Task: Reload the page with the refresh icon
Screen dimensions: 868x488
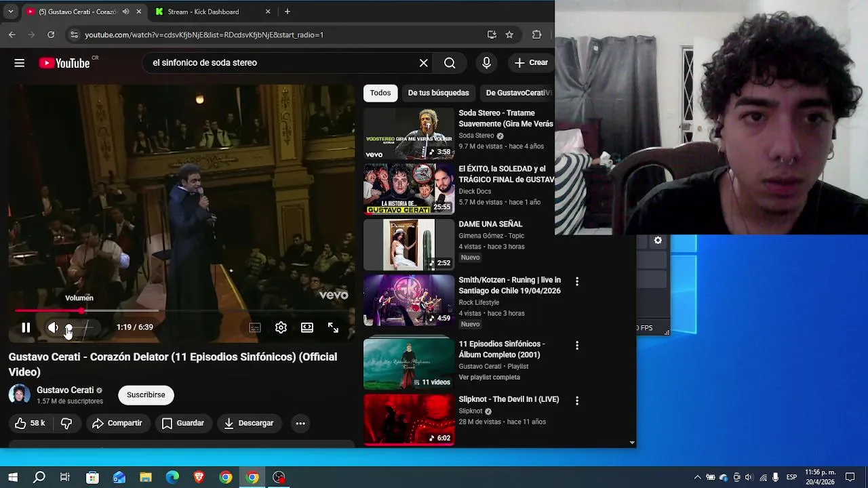Action: click(x=51, y=35)
